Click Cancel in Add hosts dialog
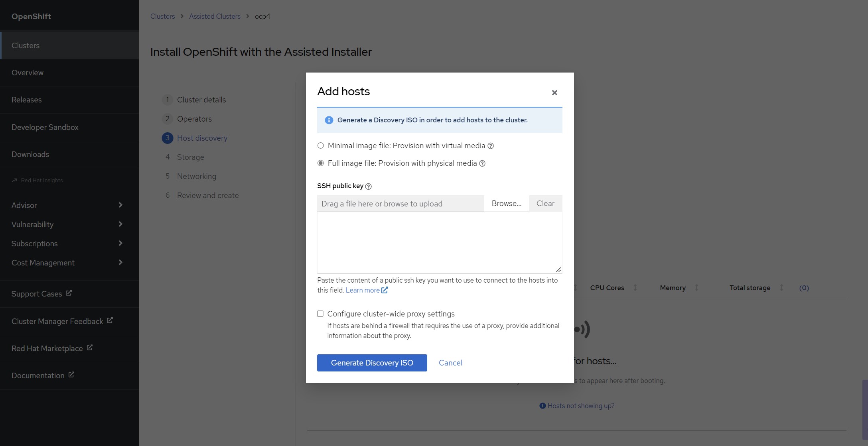 pos(450,363)
